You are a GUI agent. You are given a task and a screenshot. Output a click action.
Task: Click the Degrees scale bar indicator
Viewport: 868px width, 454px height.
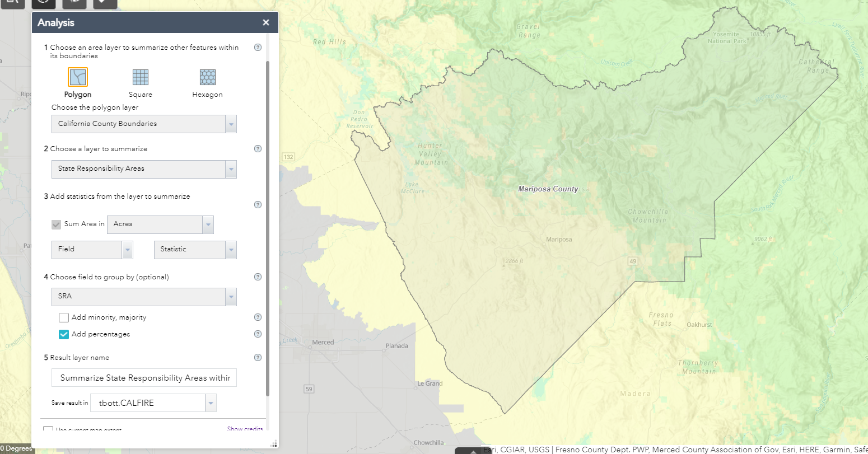(x=17, y=449)
